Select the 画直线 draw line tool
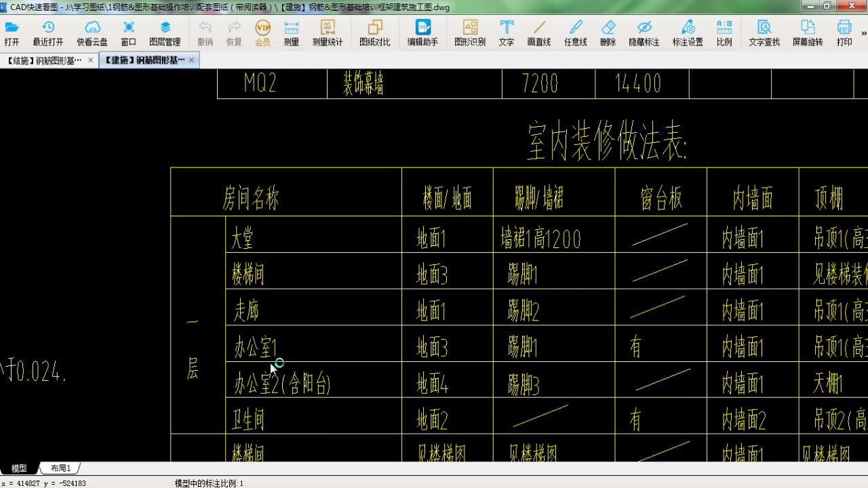Screen dimensions: 868x488 tap(539, 33)
